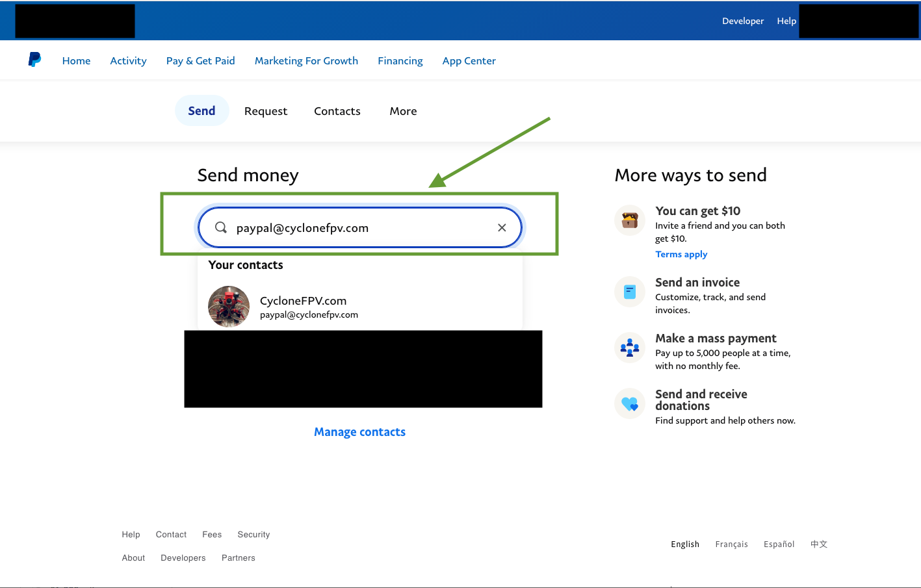
Task: Click the Developer link in top bar
Action: [x=743, y=21]
